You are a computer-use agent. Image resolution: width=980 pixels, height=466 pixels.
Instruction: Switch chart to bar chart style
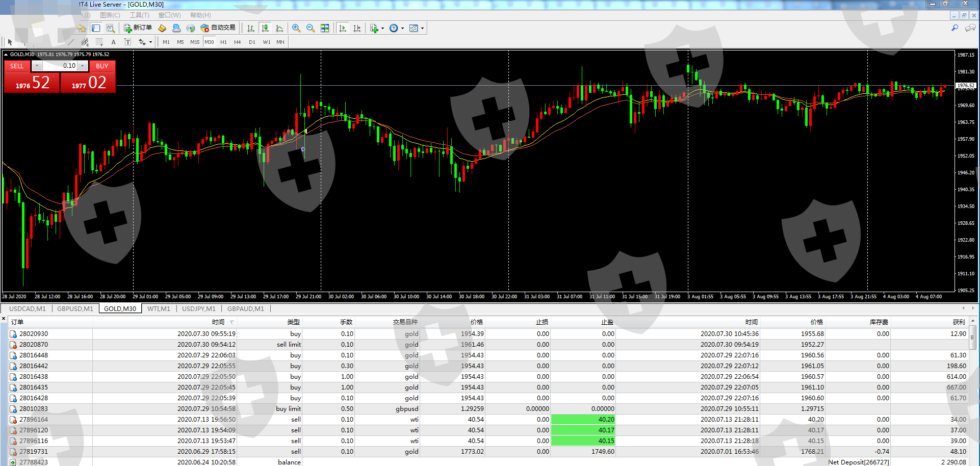250,29
